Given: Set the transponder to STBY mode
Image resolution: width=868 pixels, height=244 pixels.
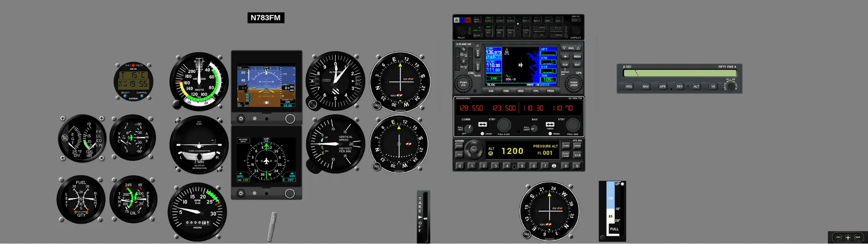Looking at the screenshot, I should 469,155.
